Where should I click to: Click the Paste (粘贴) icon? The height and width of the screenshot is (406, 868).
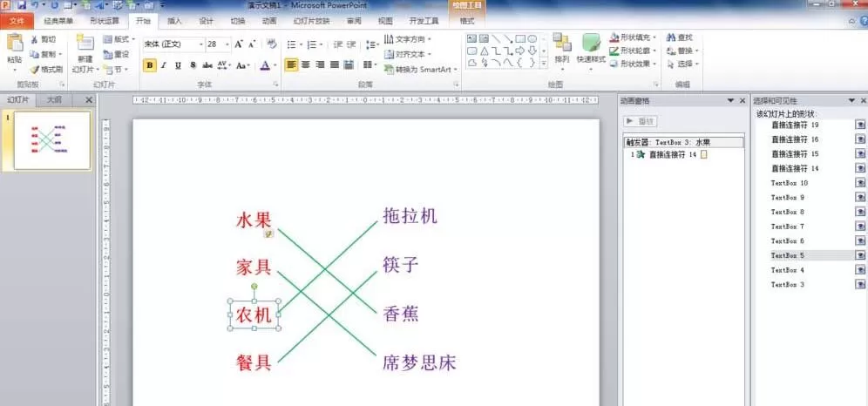point(15,44)
